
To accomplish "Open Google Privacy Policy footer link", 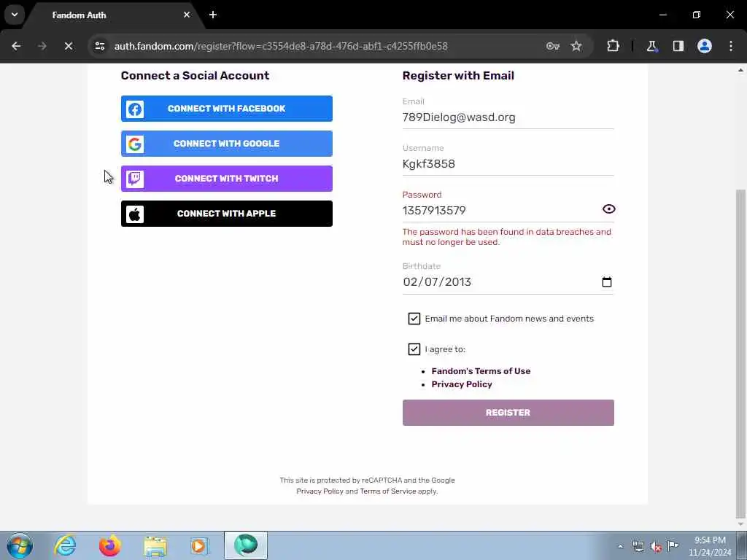I will coord(320,491).
